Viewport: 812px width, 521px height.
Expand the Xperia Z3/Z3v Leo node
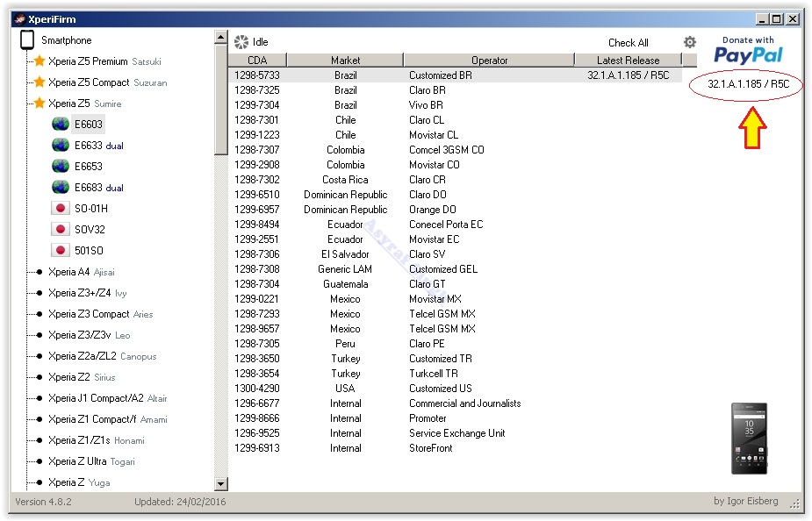[39, 335]
